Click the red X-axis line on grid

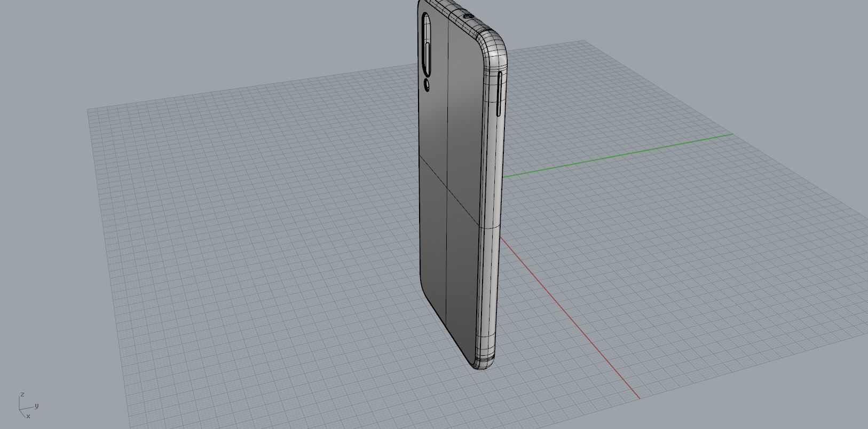[x=570, y=317]
